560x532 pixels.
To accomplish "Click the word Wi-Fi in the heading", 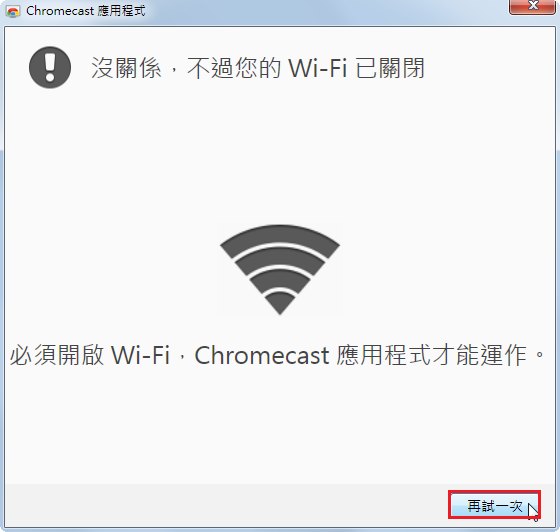I will [x=318, y=68].
